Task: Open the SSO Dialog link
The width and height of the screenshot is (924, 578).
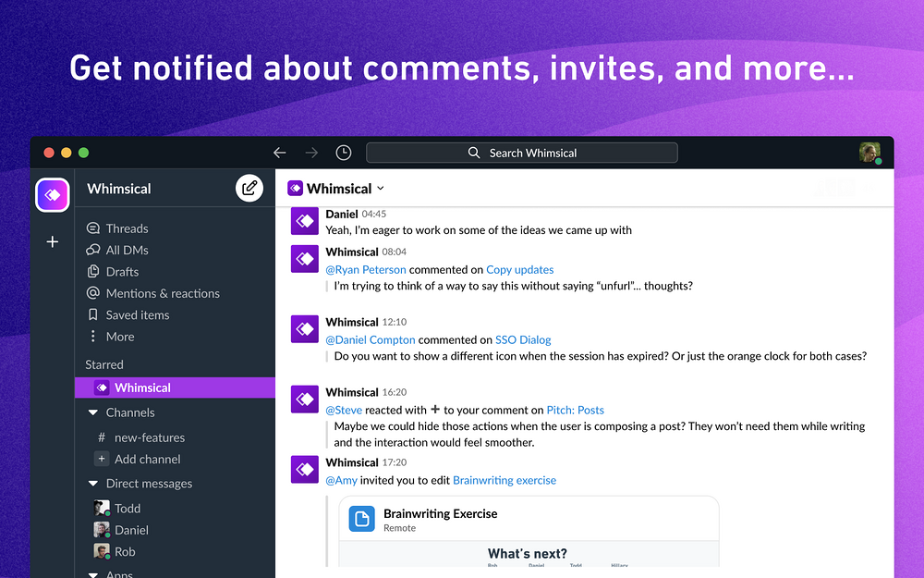Action: 523,339
